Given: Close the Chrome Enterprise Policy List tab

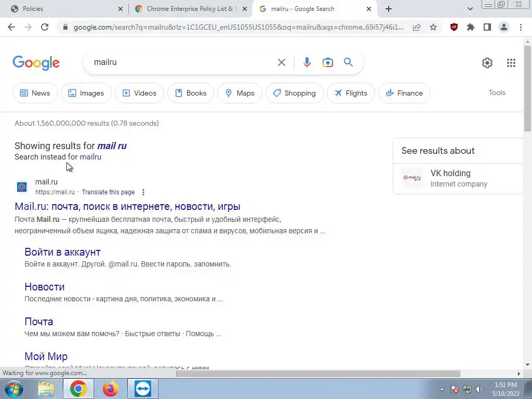Looking at the screenshot, I should [x=244, y=9].
